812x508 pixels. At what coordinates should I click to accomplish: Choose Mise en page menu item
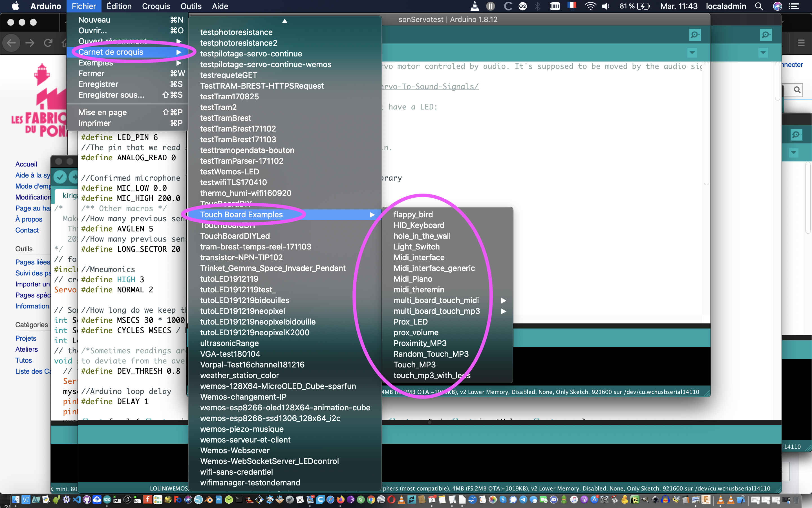(x=127, y=113)
